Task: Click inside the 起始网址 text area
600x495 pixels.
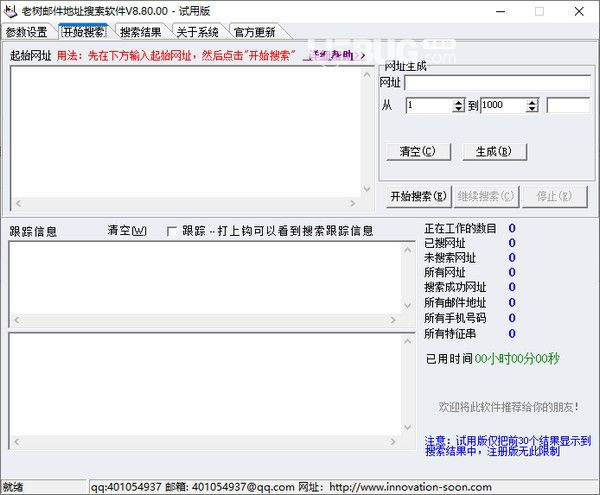Action: [186, 132]
